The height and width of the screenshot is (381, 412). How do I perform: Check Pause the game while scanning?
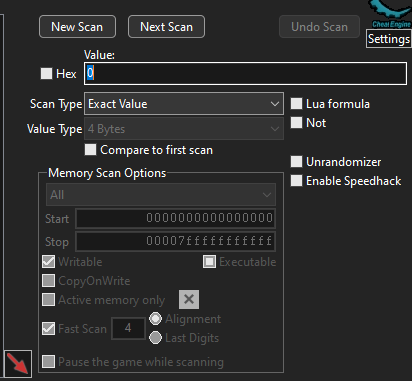49,362
